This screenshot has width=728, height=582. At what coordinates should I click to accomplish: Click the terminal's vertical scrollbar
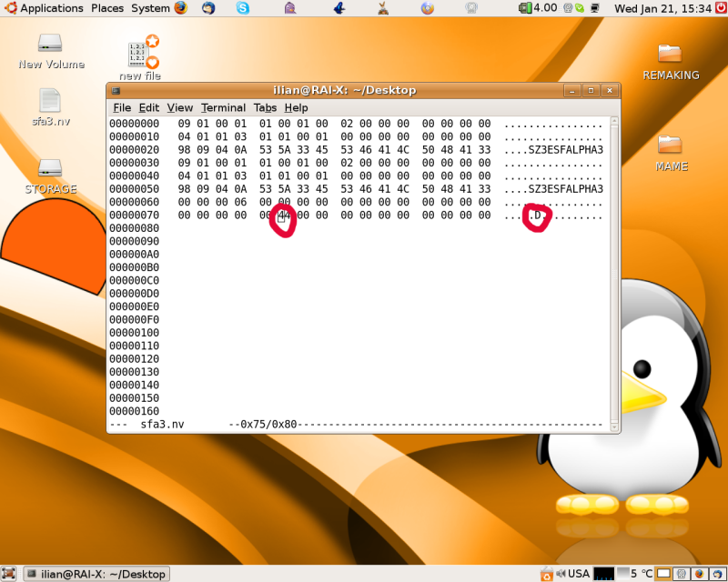click(614, 273)
